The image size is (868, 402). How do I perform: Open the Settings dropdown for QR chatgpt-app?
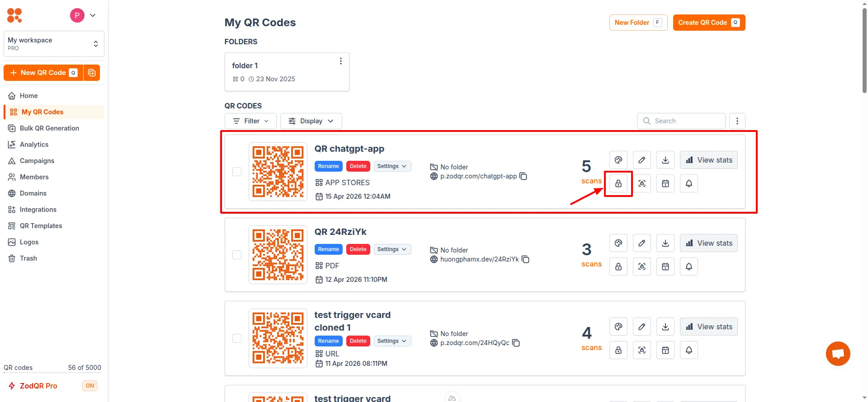392,166
